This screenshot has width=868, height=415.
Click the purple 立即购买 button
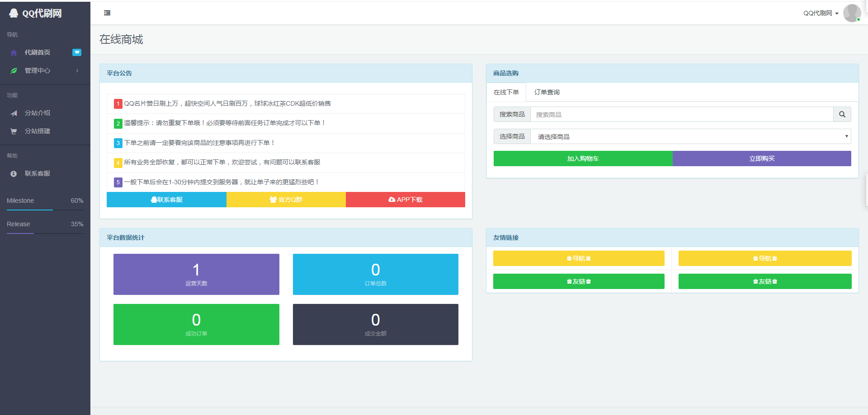coord(762,159)
